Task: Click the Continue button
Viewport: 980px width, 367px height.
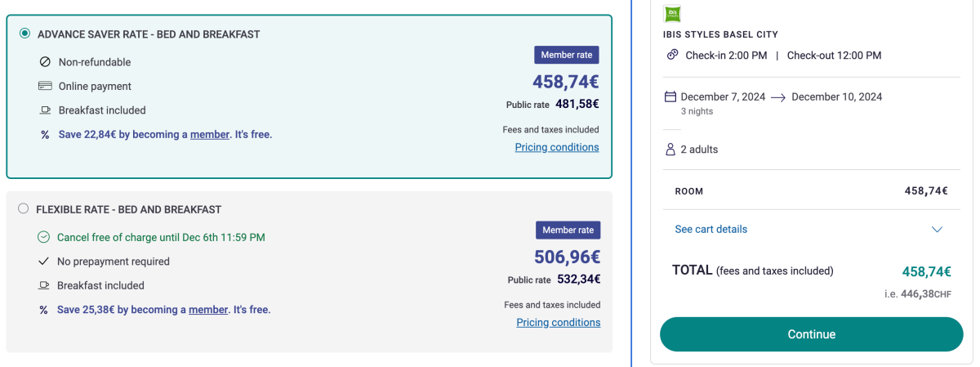Action: (x=812, y=334)
